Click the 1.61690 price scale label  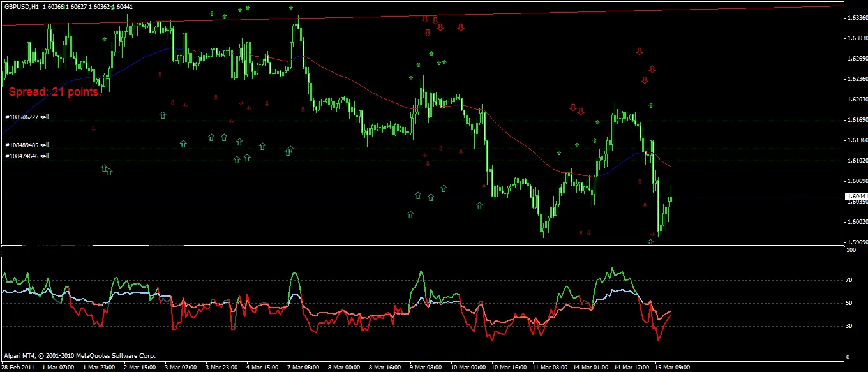point(857,120)
